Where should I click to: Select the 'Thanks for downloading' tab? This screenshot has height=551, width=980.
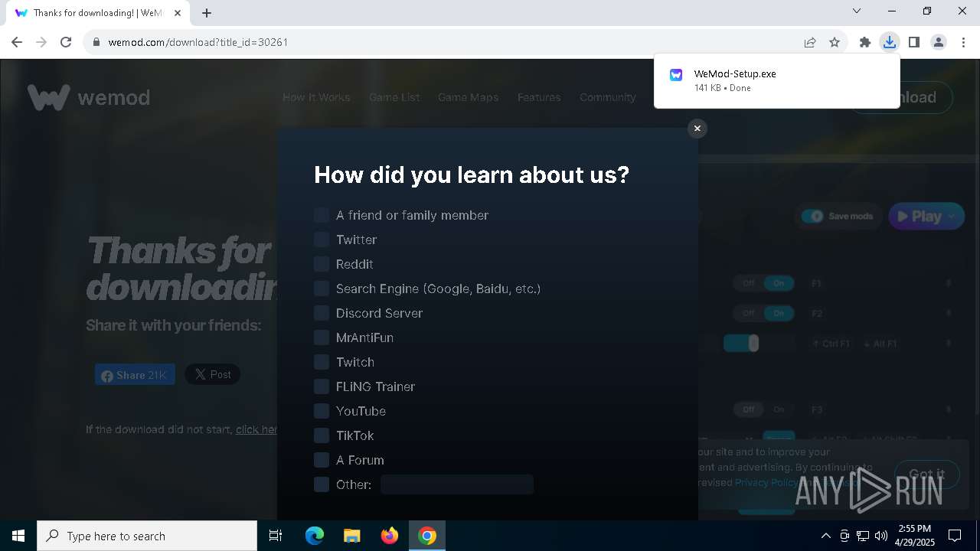(x=98, y=13)
